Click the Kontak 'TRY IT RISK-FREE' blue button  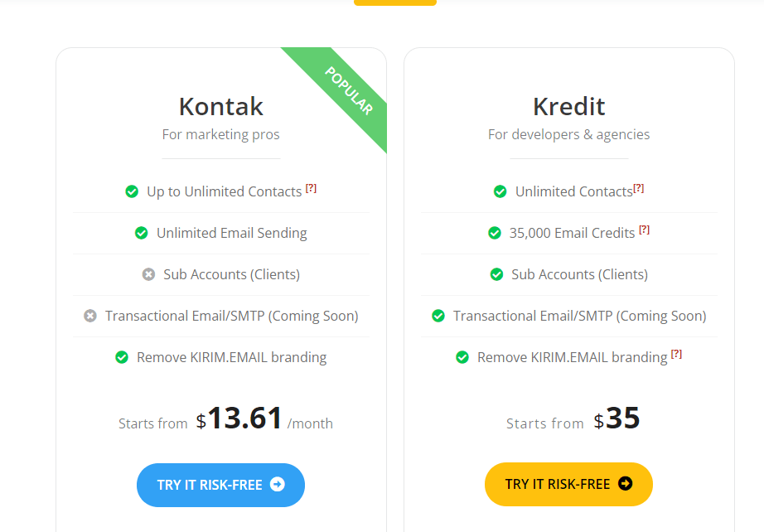tap(220, 485)
